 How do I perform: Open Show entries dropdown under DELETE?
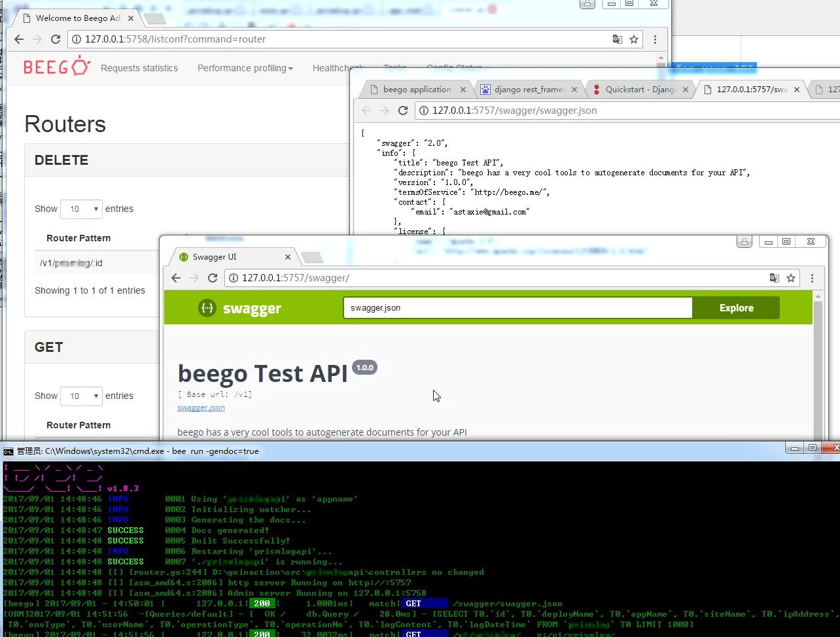point(81,209)
